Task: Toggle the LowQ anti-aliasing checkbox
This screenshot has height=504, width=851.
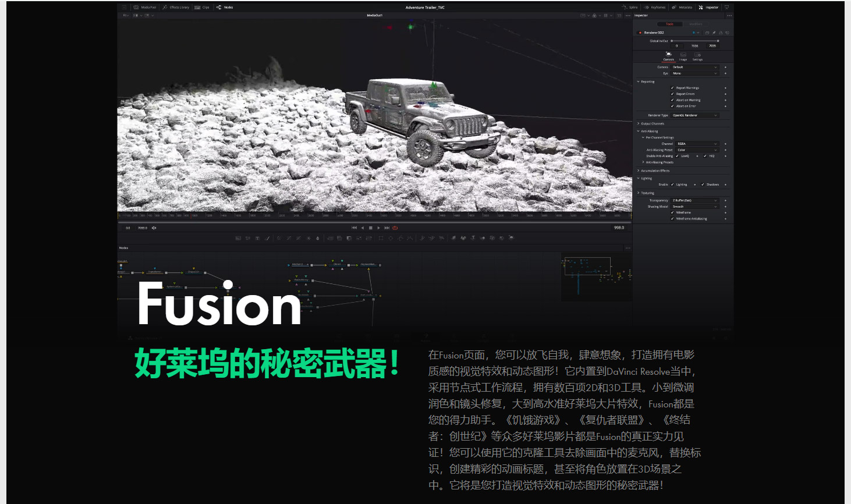Action: [x=678, y=156]
